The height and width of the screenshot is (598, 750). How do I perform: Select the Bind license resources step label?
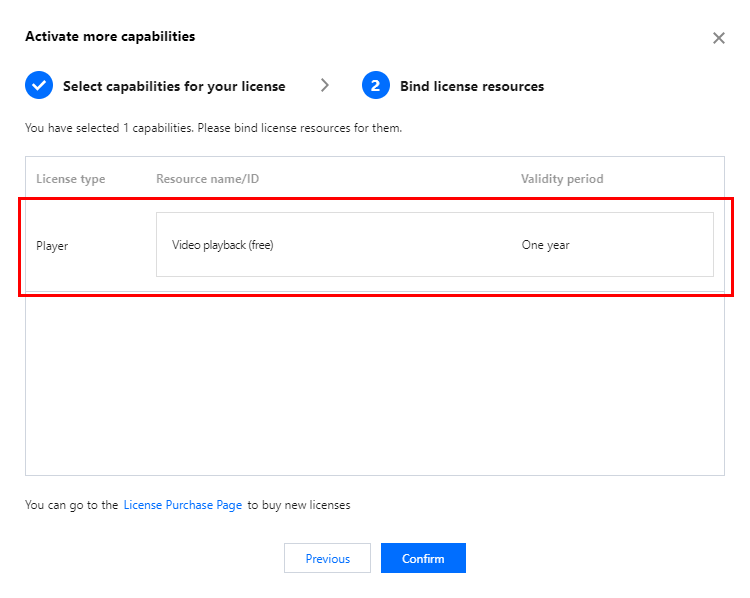tap(472, 86)
